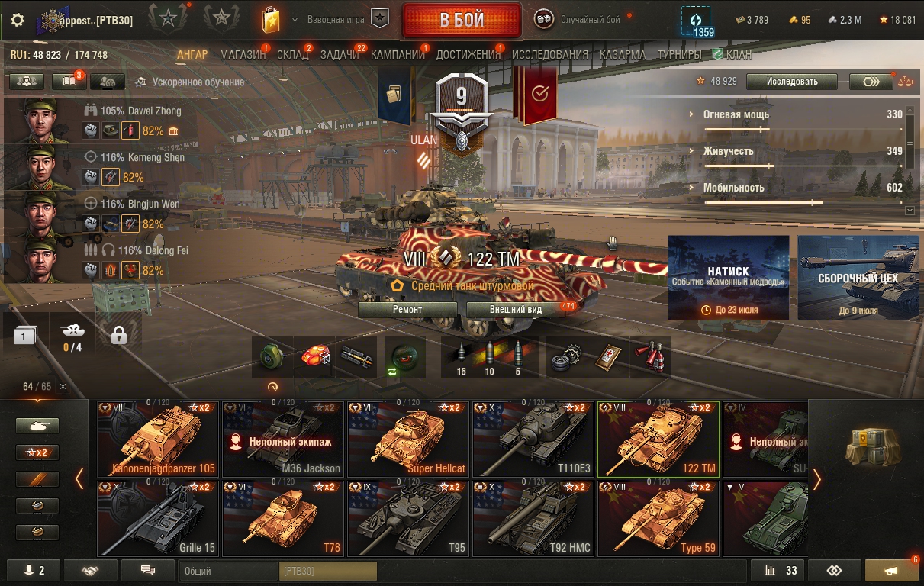Click the gold premium shop bag icon
This screenshot has height=586, width=924.
tap(271, 20)
